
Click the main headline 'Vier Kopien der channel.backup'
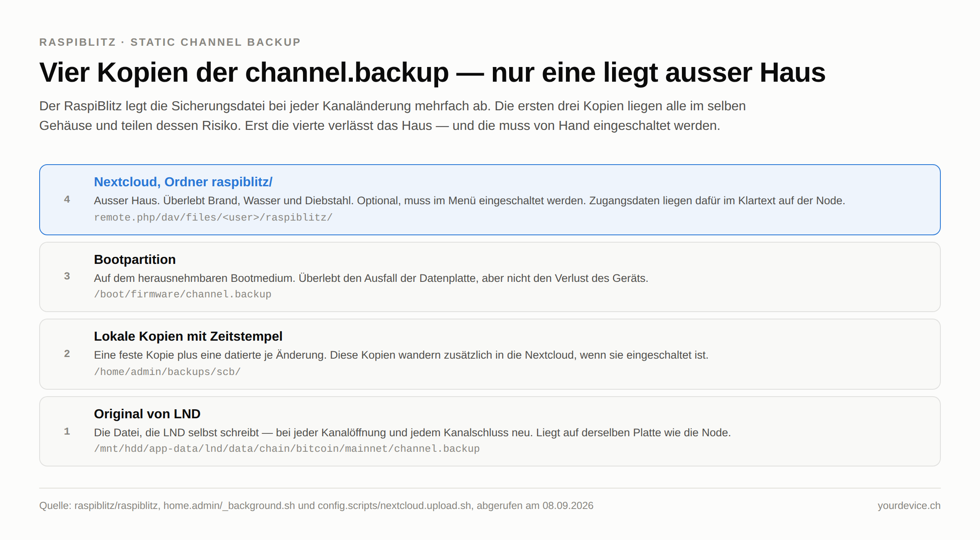click(x=432, y=73)
